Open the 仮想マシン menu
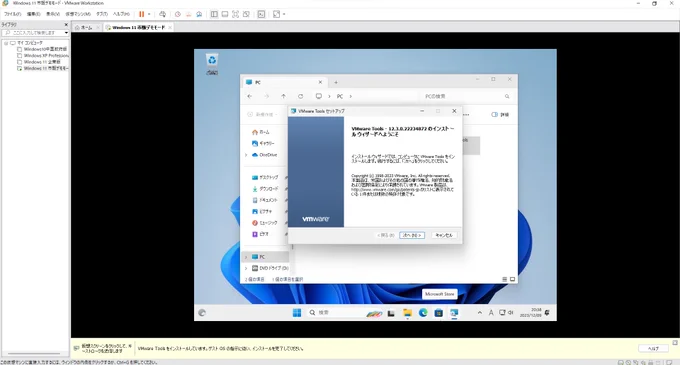680x365 pixels. pos(78,14)
